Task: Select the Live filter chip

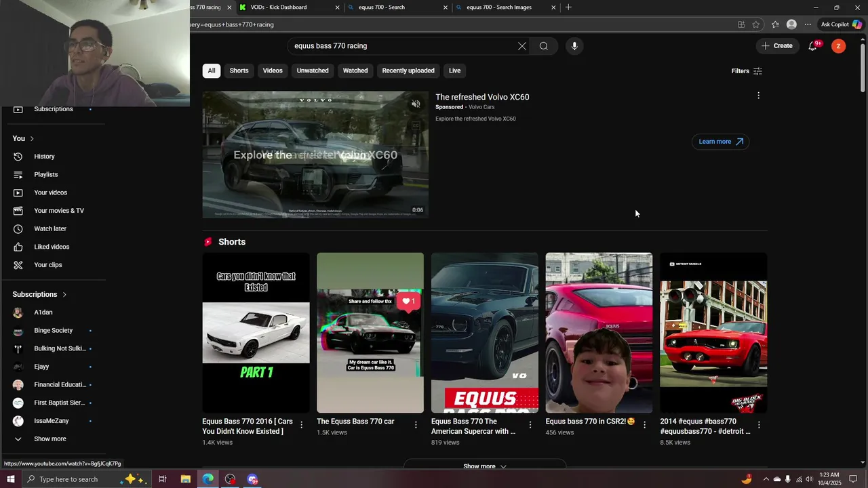Action: click(x=454, y=70)
